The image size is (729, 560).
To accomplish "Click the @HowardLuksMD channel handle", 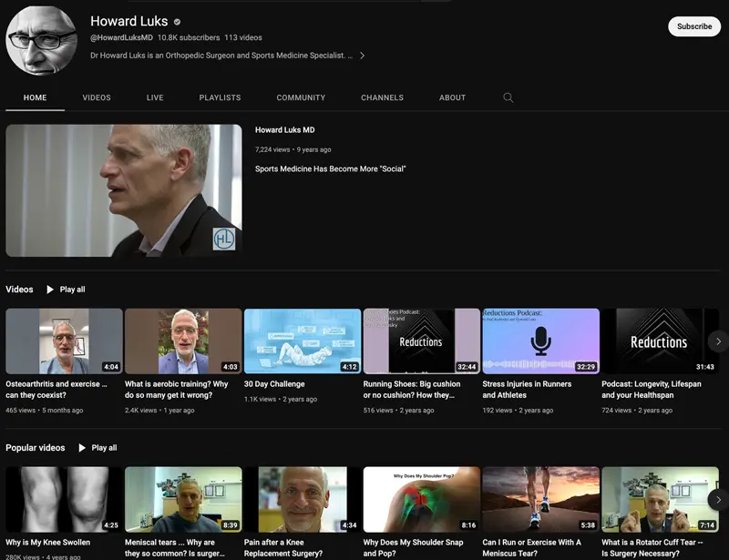I will point(121,37).
